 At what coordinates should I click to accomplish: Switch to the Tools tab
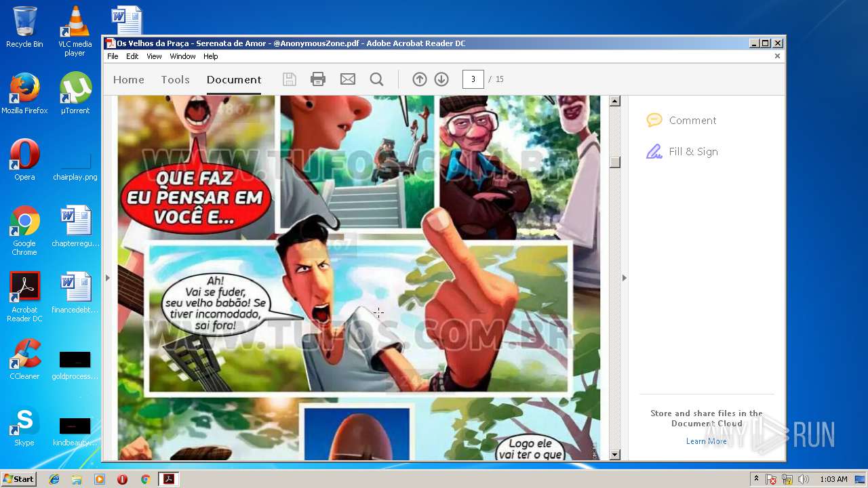[176, 79]
